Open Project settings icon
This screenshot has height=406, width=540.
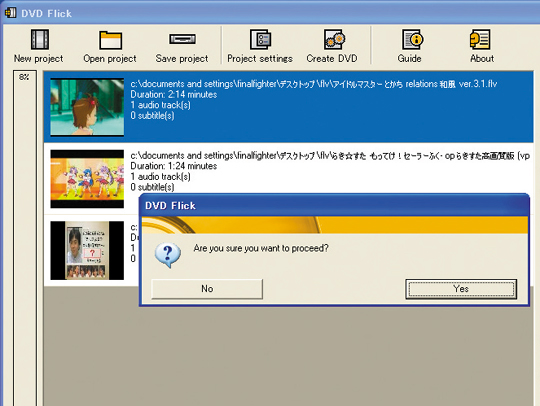260,39
